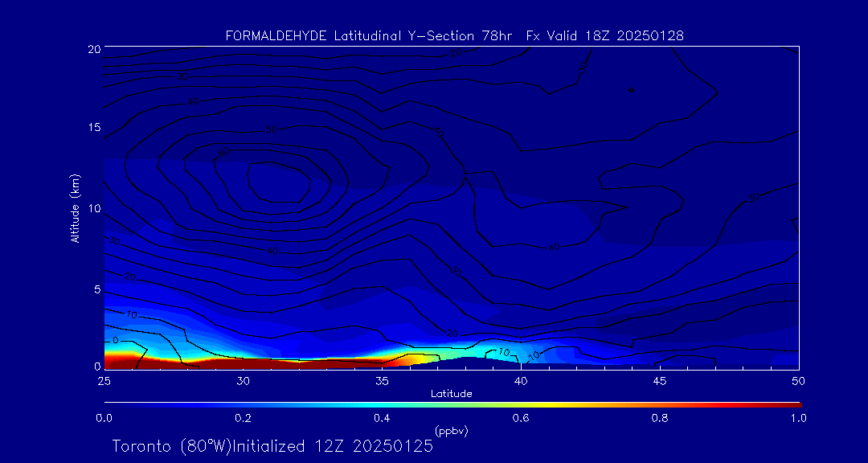The height and width of the screenshot is (463, 868).
Task: Pick the dark red end of color bar
Action: click(x=789, y=405)
